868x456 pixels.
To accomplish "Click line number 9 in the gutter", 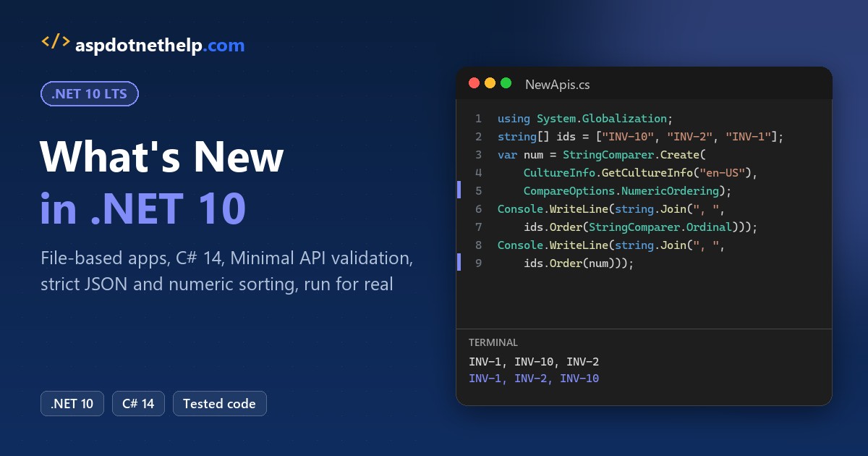I will pos(478,263).
